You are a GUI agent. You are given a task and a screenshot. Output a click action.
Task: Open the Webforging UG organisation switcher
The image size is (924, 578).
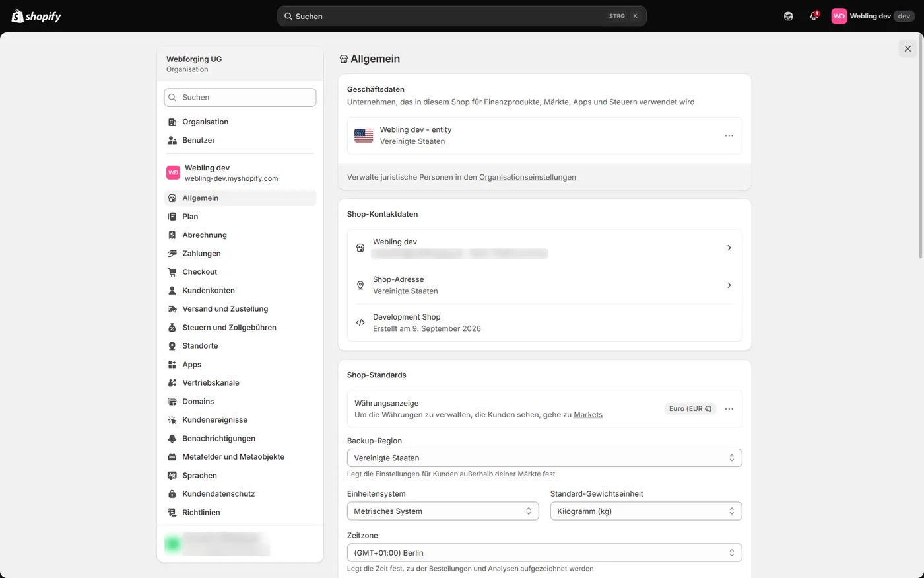(x=240, y=64)
